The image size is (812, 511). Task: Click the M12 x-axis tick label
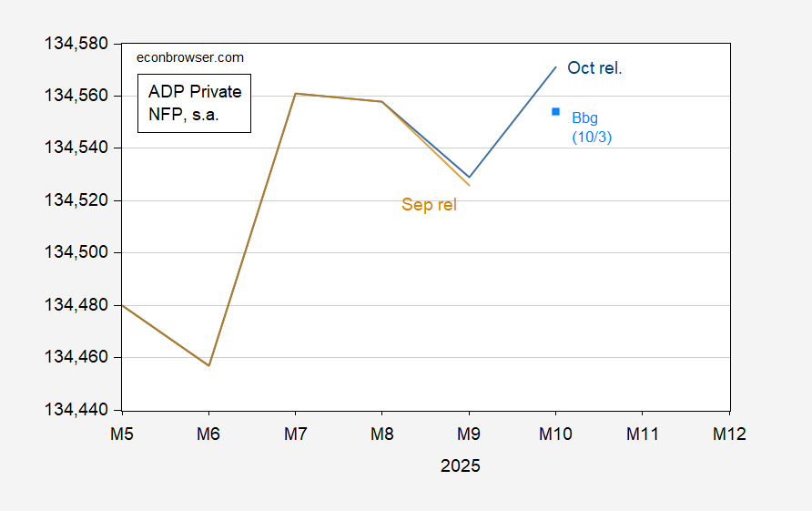728,434
